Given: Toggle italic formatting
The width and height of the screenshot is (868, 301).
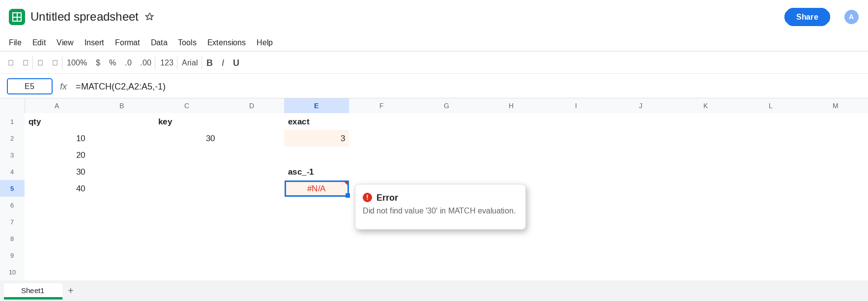Looking at the screenshot, I should [223, 62].
